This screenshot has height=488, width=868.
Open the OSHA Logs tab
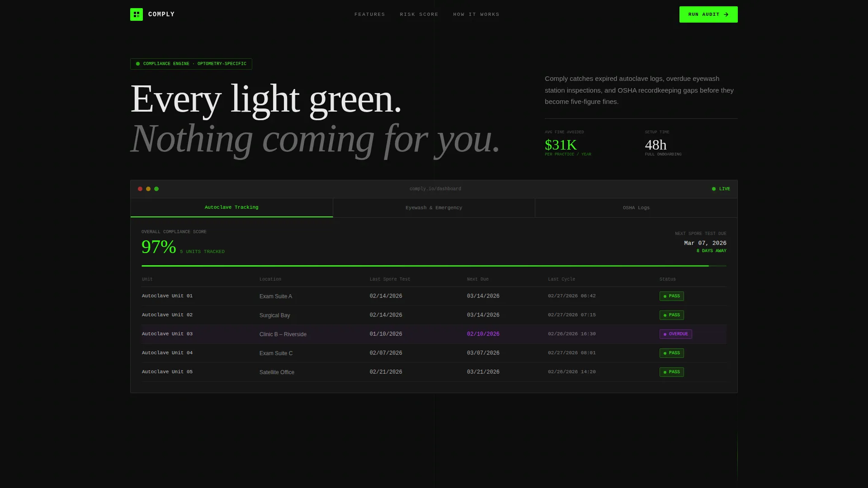pos(636,208)
